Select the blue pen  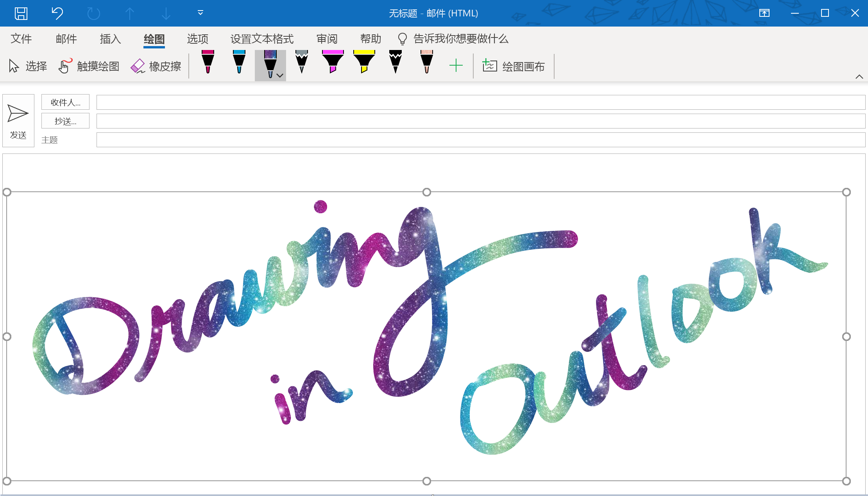click(239, 62)
